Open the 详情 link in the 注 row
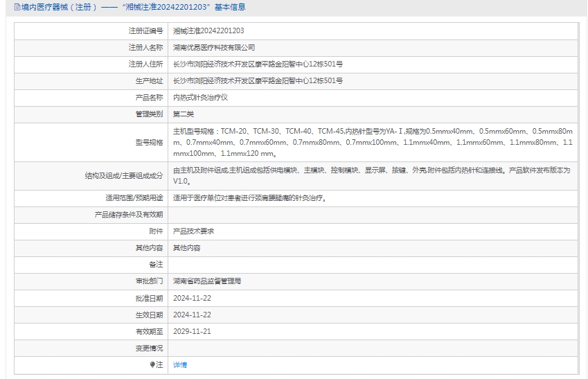This screenshot has width=588, height=379. [179, 364]
